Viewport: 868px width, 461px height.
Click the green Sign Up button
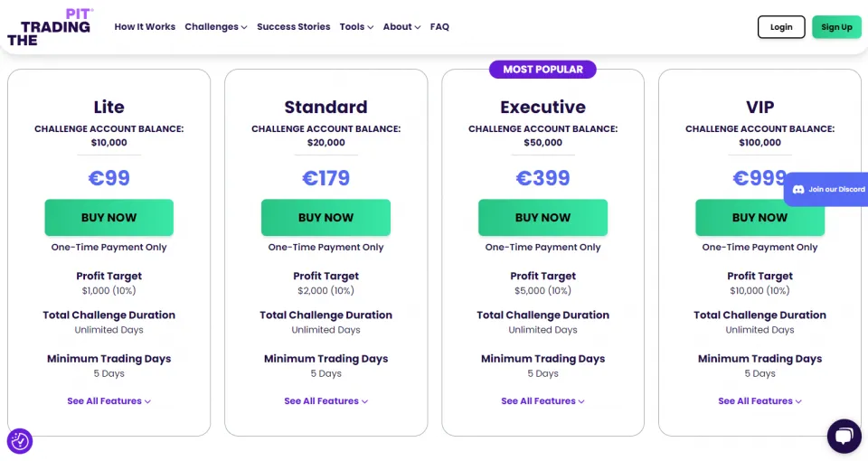coord(836,27)
